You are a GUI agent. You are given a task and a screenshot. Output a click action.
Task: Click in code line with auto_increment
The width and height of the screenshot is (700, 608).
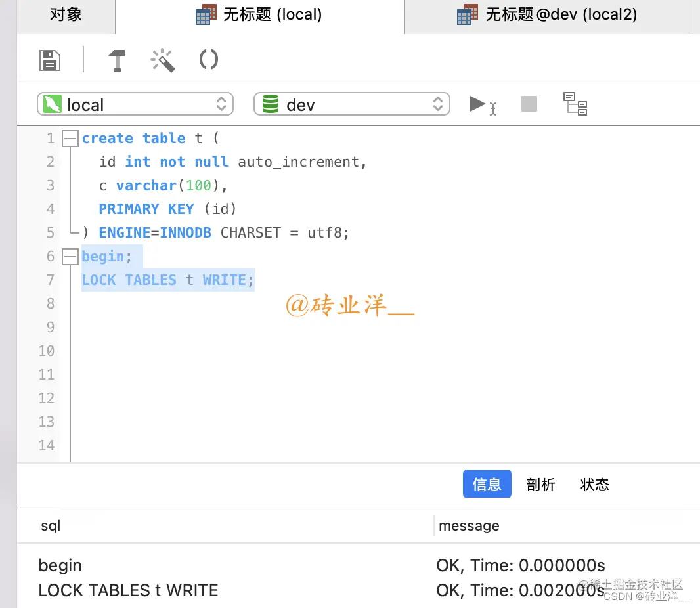pos(232,162)
